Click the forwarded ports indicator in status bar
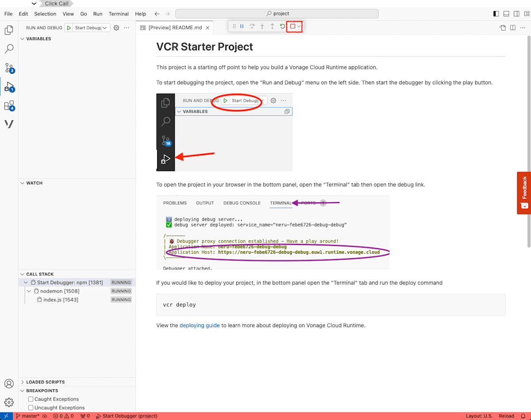Image resolution: width=531 pixels, height=420 pixels. pyautogui.click(x=85, y=416)
